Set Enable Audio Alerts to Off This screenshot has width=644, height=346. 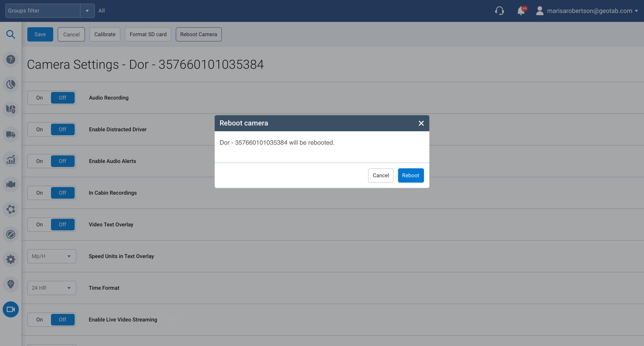[x=63, y=161]
